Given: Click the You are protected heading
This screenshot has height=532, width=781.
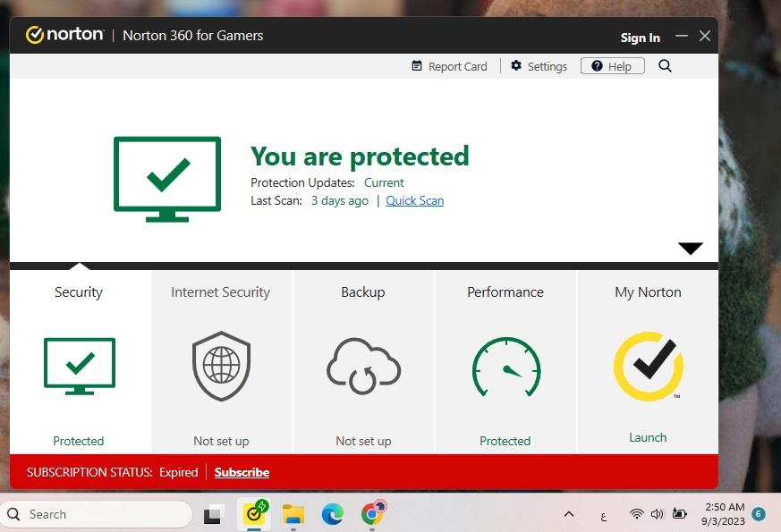Looking at the screenshot, I should point(360,156).
